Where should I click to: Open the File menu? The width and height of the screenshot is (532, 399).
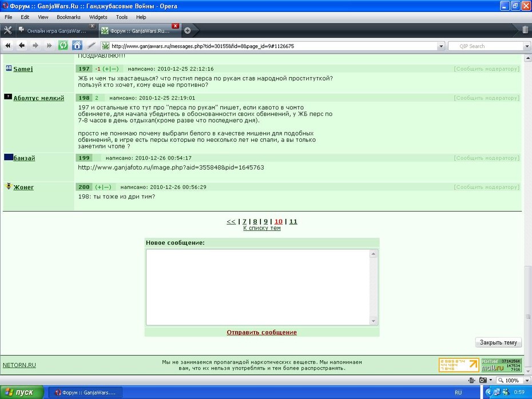9,17
